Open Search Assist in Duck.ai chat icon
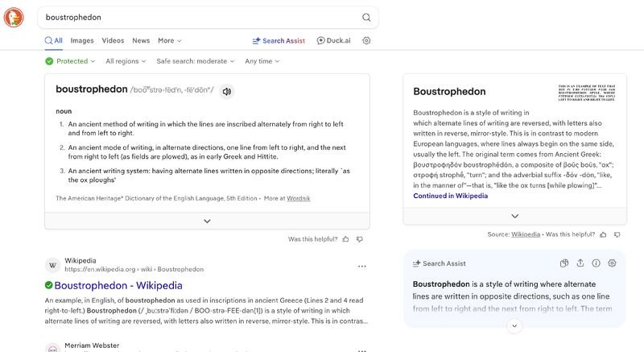Screen dimensions: 644x352 point(564,263)
